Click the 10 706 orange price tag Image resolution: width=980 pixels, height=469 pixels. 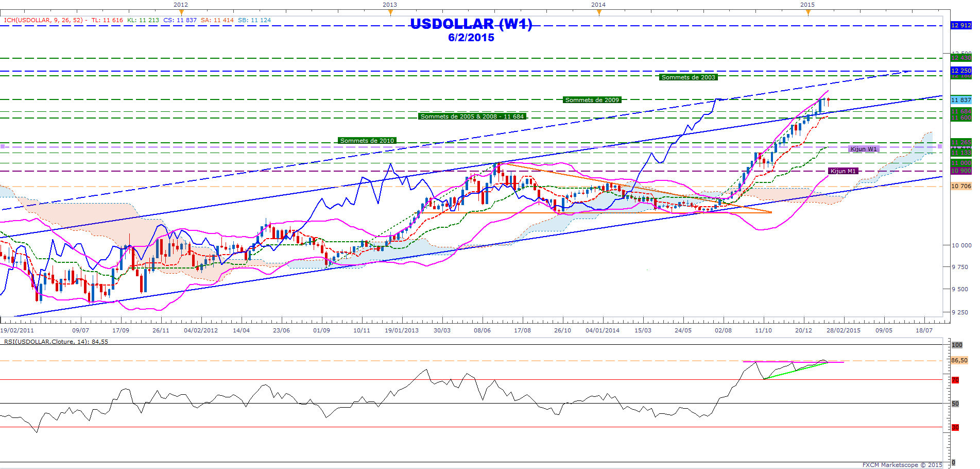[x=960, y=186]
